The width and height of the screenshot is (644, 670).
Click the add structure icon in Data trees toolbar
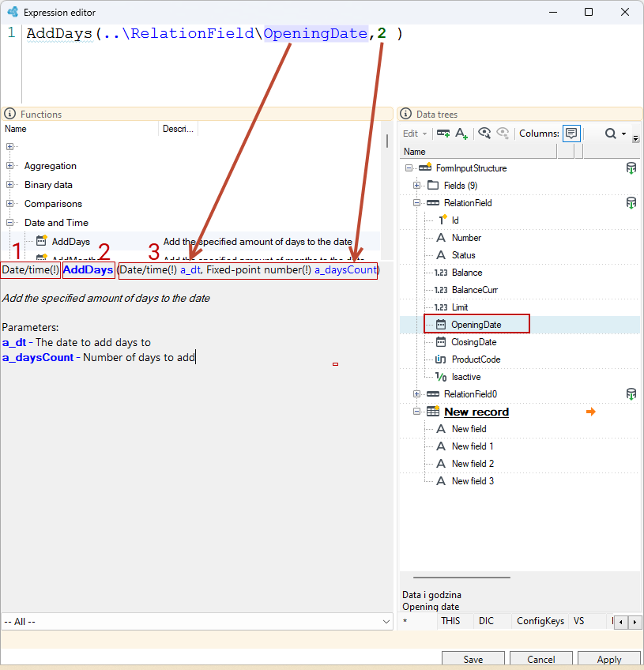443,134
